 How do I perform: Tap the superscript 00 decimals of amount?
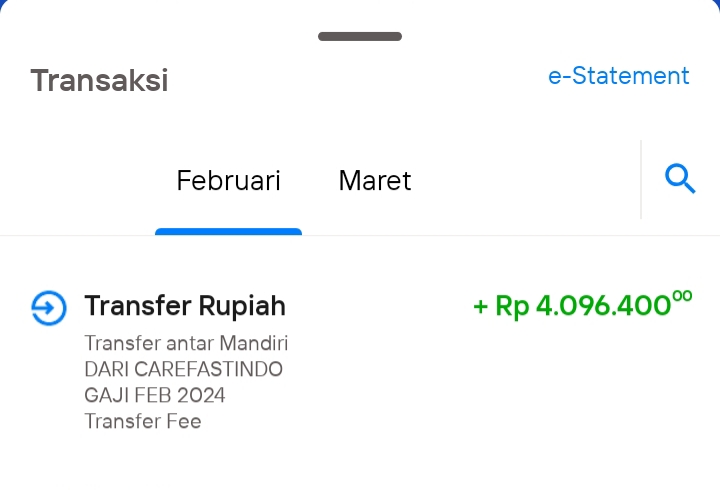(682, 296)
